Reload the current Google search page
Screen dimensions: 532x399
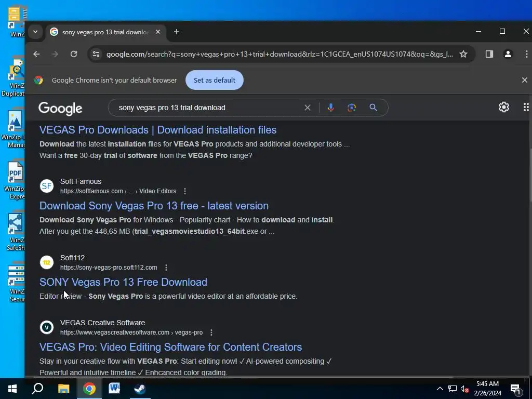[x=74, y=54]
